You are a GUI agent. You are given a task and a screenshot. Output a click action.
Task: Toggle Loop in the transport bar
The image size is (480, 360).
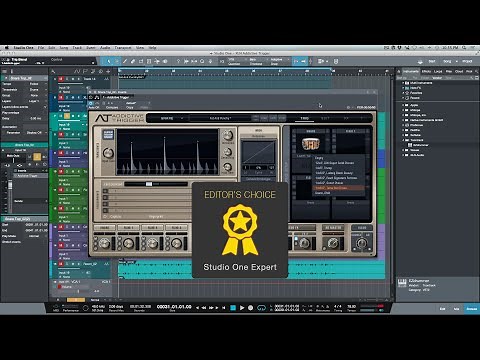tap(261, 308)
